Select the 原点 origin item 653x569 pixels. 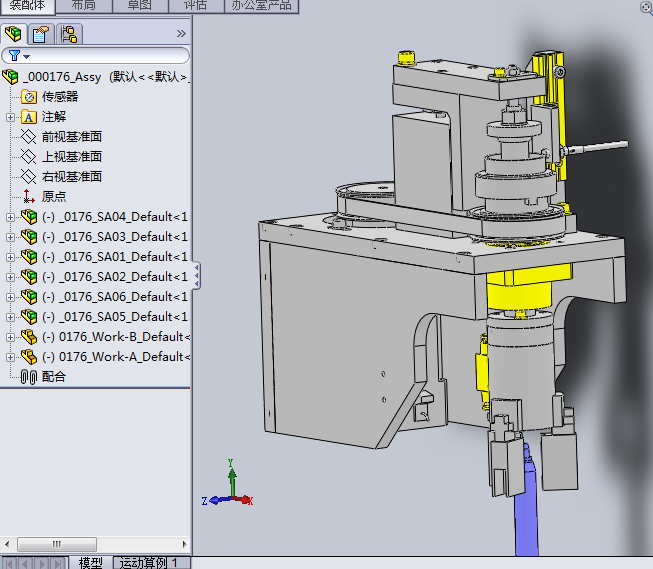click(x=54, y=197)
